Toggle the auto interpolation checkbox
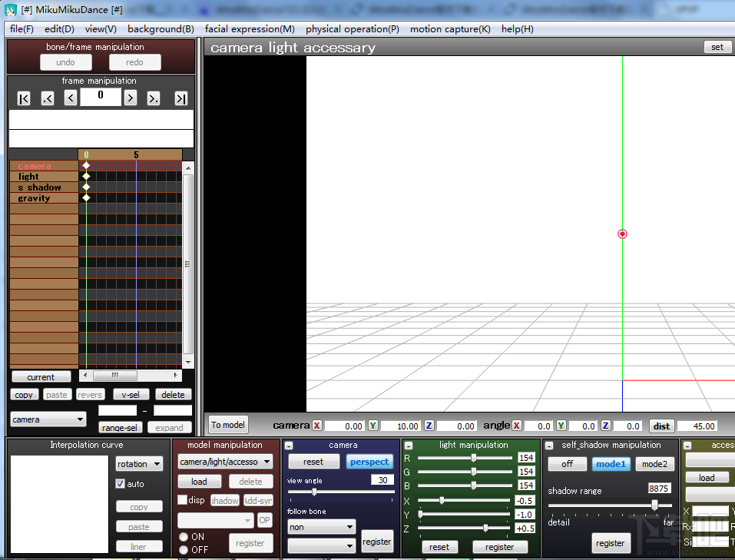The height and width of the screenshot is (560, 735). tap(121, 483)
